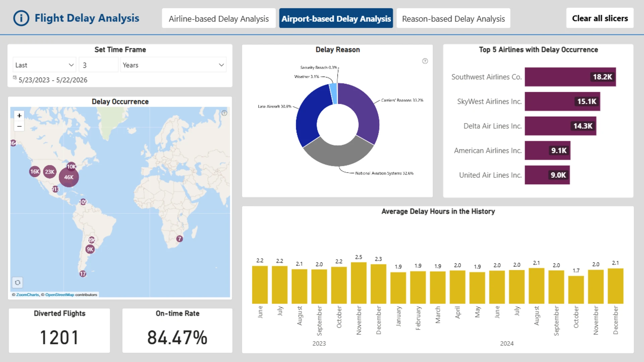The height and width of the screenshot is (362, 644).
Task: Select the 9K map cluster in South America
Action: tap(90, 249)
